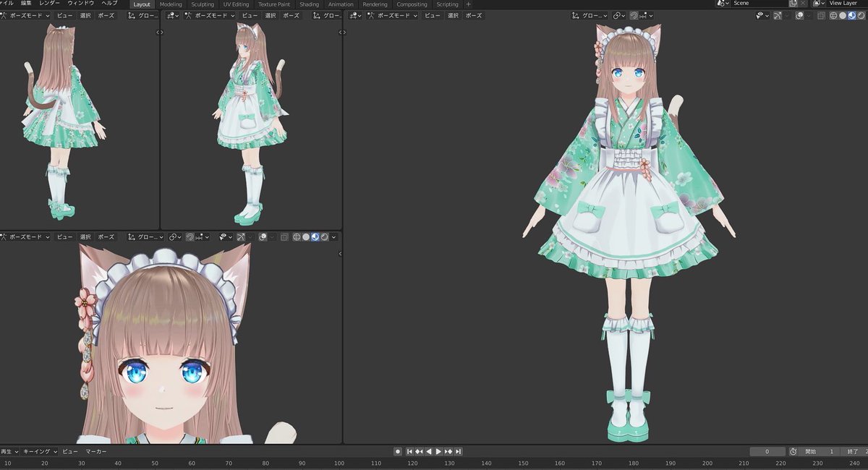Set bottom-left viewport to material preview shading
Viewport: 868px width, 470px height.
click(x=315, y=236)
